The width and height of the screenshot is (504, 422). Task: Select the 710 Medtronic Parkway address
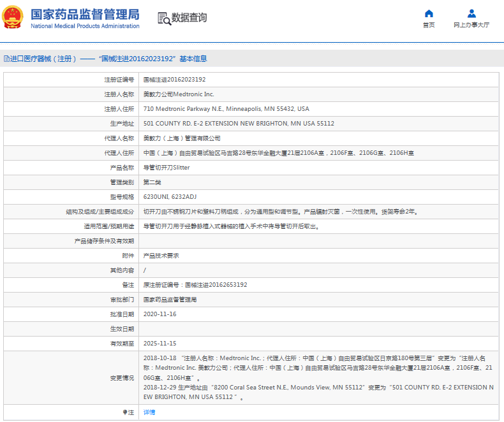coord(226,109)
